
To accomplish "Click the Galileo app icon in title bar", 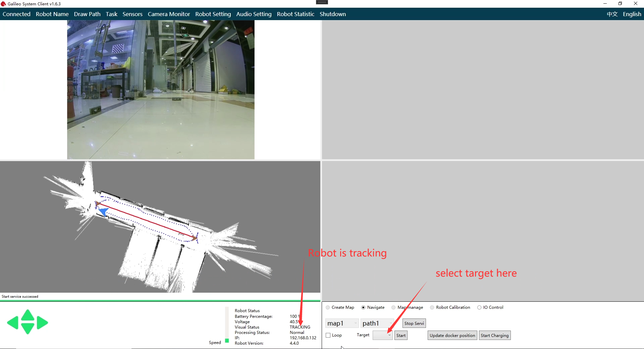I will [3, 4].
